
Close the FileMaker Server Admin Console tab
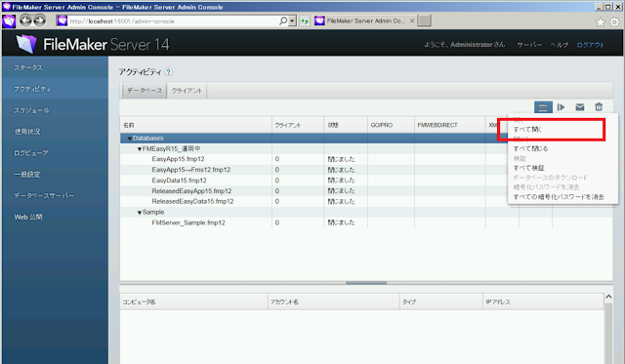coord(412,20)
